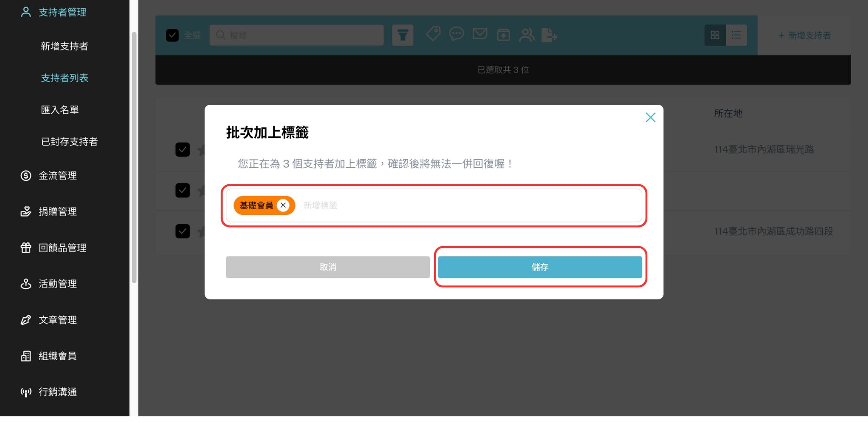Switch to grid view
Image resolution: width=868 pixels, height=423 pixels.
click(715, 35)
